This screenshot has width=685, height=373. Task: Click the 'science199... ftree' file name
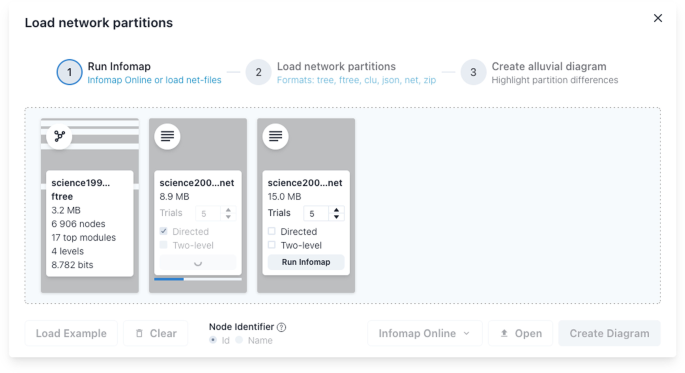81,190
